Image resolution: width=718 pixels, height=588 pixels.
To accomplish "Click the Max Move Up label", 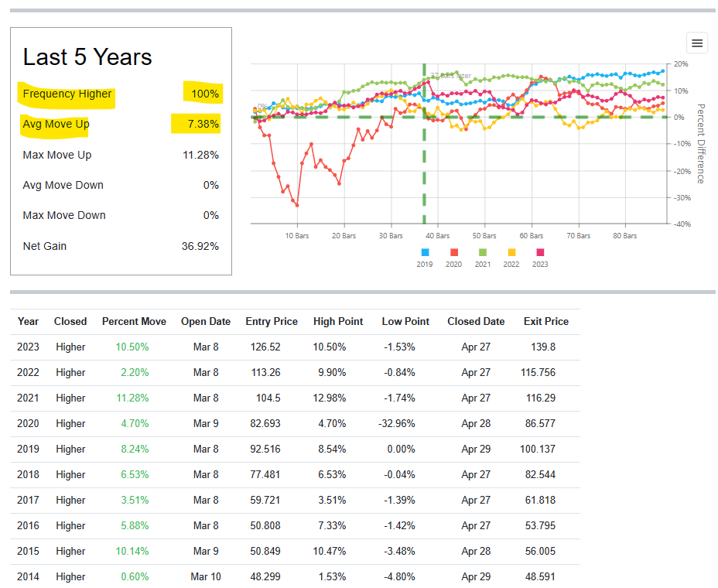I will pos(56,156).
